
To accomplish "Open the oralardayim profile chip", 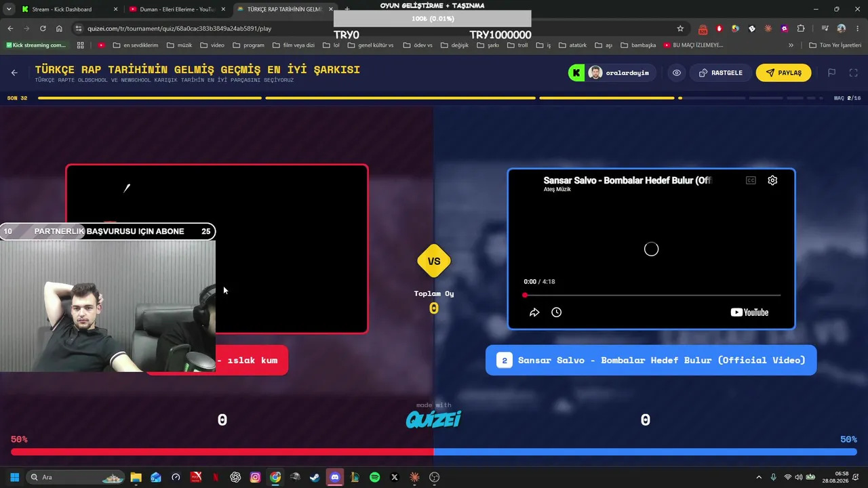I will click(612, 73).
